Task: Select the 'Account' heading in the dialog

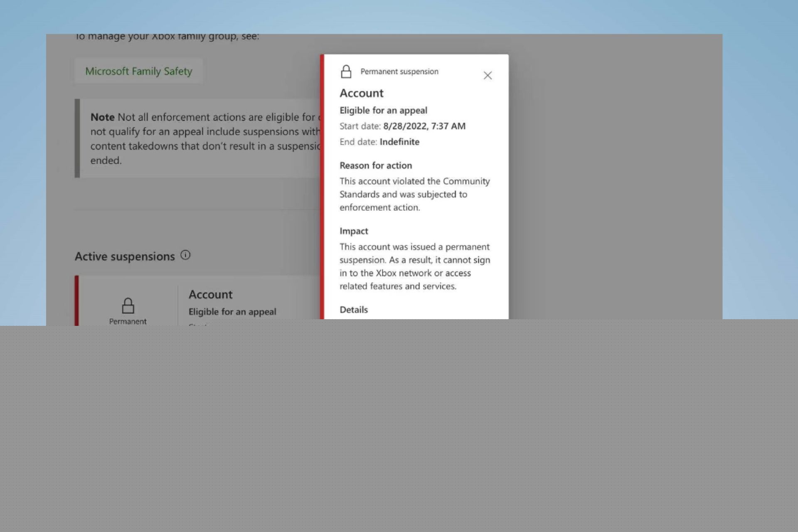Action: (x=361, y=93)
